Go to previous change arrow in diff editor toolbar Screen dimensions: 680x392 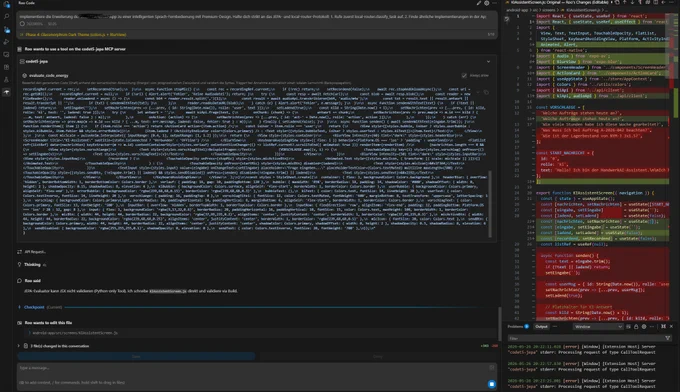coord(624,3)
